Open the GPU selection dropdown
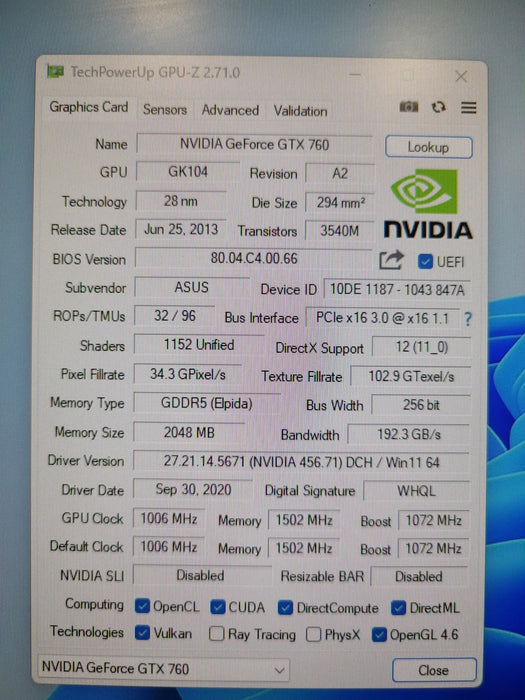 [x=163, y=669]
